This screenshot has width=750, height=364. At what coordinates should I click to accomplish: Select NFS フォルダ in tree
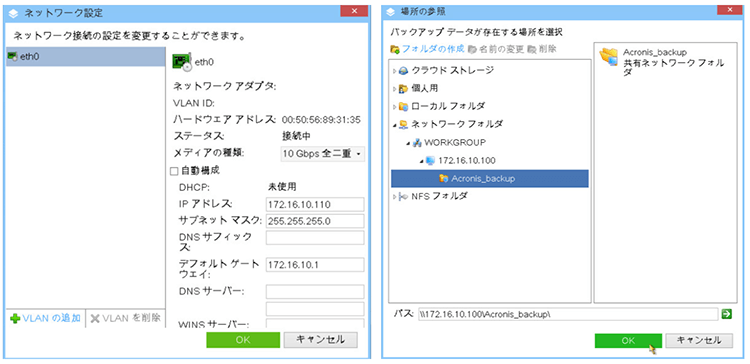click(440, 196)
